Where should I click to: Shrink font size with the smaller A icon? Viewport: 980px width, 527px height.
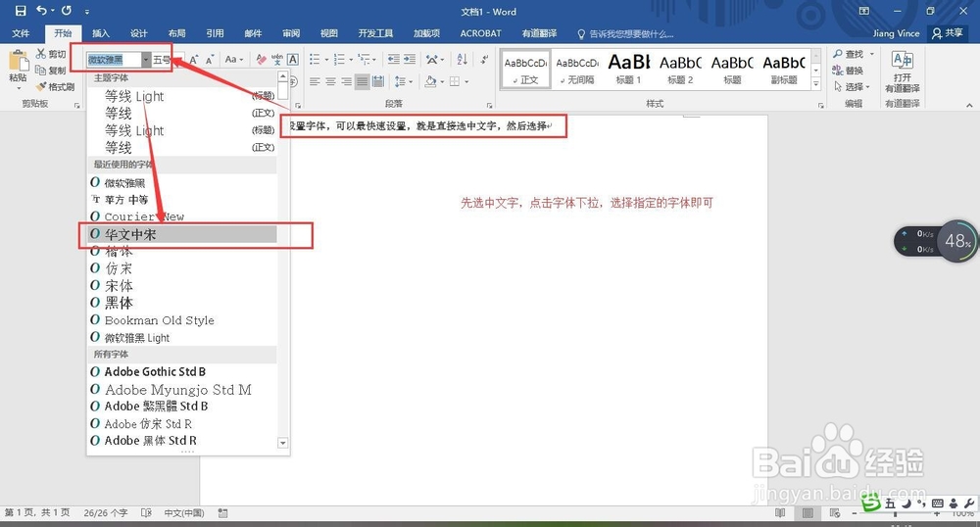point(210,60)
